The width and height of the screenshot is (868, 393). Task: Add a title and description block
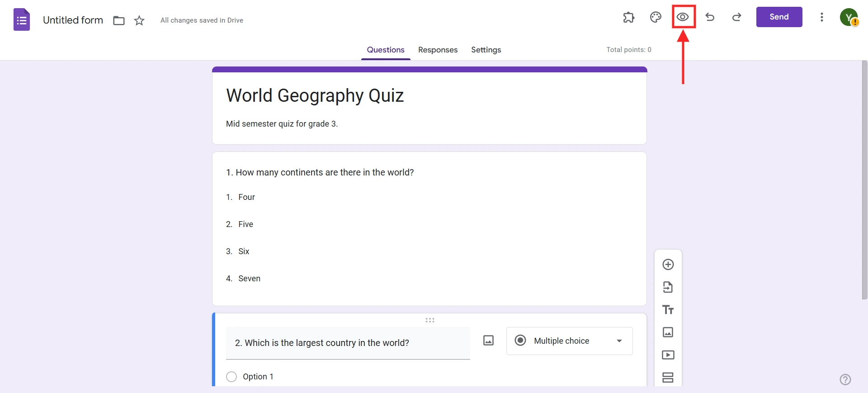[668, 310]
